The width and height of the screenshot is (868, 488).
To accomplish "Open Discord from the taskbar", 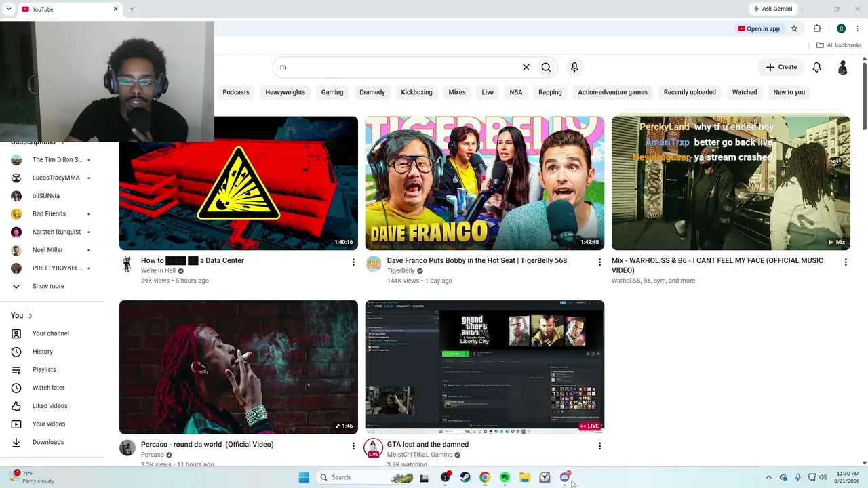I will (x=565, y=477).
